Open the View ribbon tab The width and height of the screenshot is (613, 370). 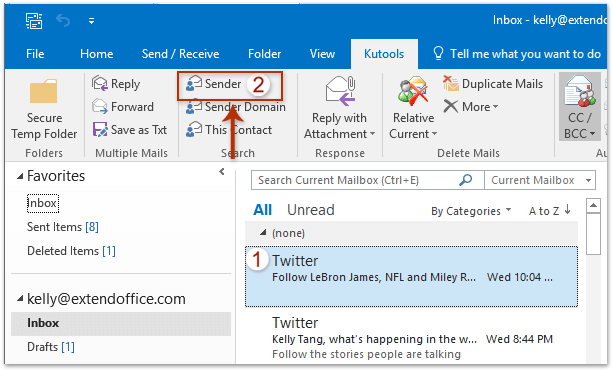(322, 54)
